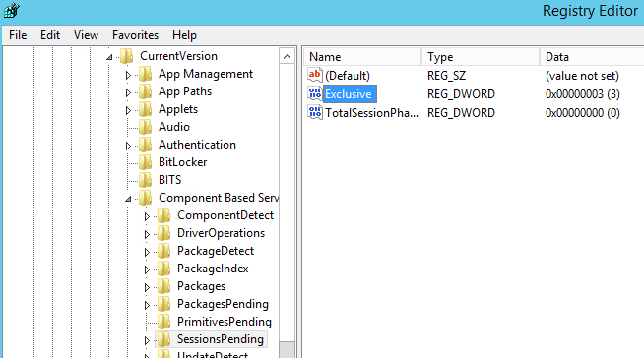644x358 pixels.
Task: Click the DriverOperations folder icon
Action: 163,233
